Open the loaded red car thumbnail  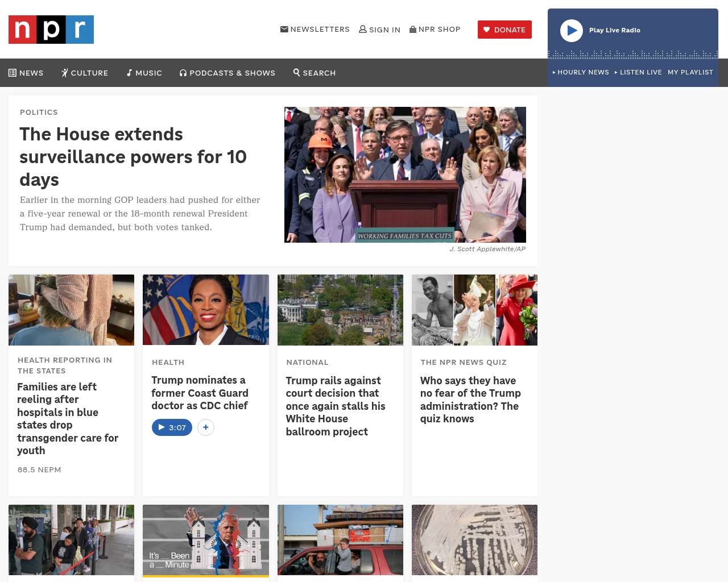[x=340, y=540]
